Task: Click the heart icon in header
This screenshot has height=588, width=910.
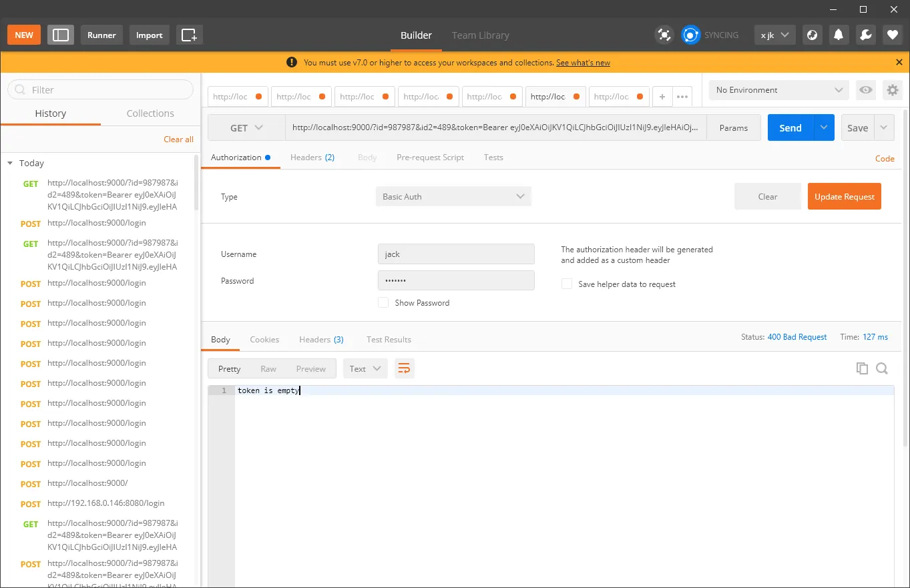Action: pyautogui.click(x=893, y=35)
